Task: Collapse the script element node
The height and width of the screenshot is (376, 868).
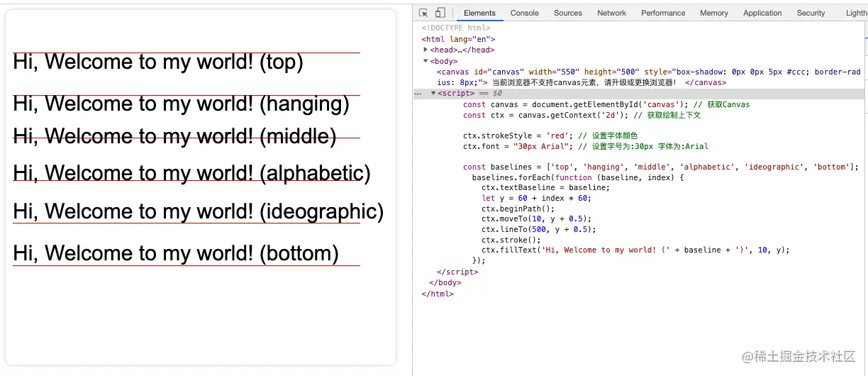Action: (433, 93)
